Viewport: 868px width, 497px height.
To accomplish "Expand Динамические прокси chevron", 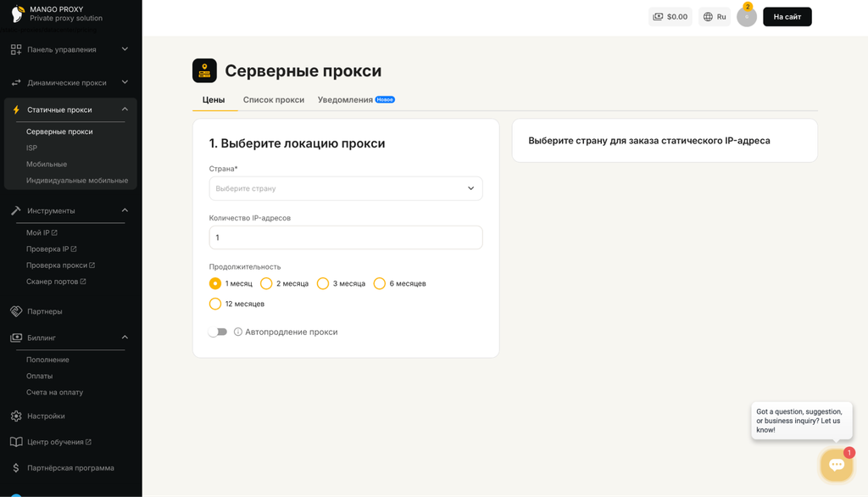I will click(x=125, y=82).
